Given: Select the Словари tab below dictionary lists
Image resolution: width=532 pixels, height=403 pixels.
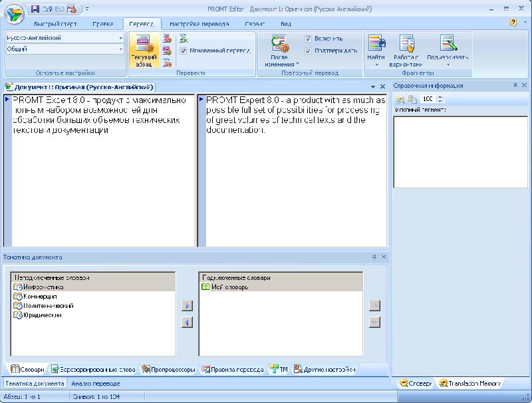Looking at the screenshot, I should click(27, 370).
